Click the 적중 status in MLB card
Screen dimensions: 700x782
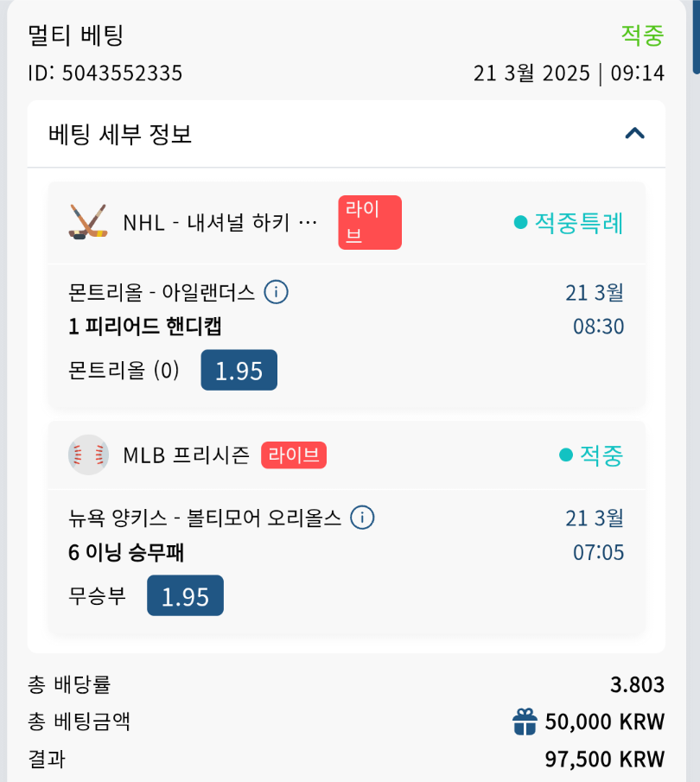click(601, 455)
